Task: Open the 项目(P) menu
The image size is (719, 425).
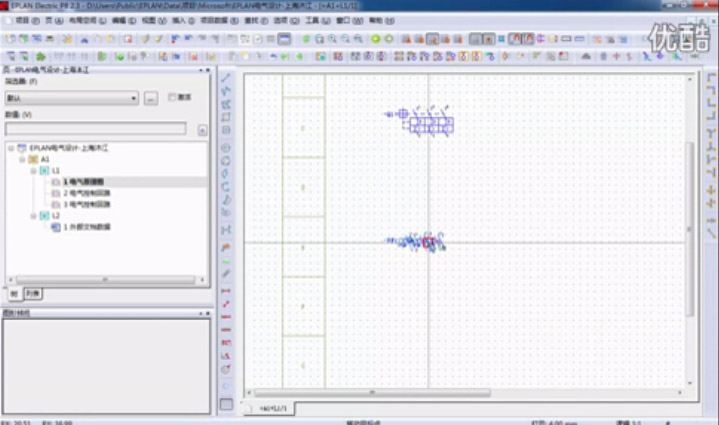Action: (27, 21)
